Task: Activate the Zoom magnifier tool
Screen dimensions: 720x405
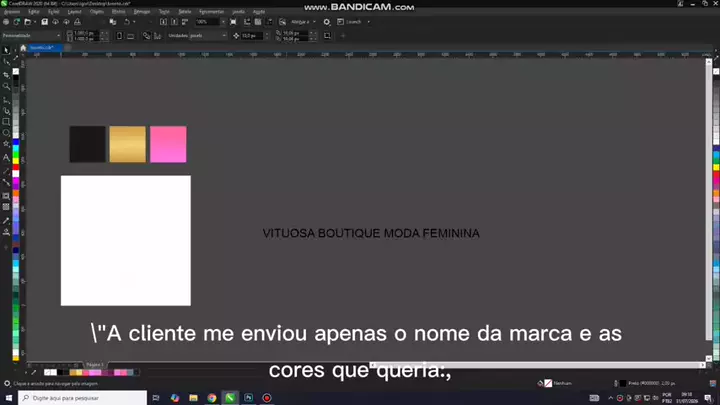Action: pos(6,86)
